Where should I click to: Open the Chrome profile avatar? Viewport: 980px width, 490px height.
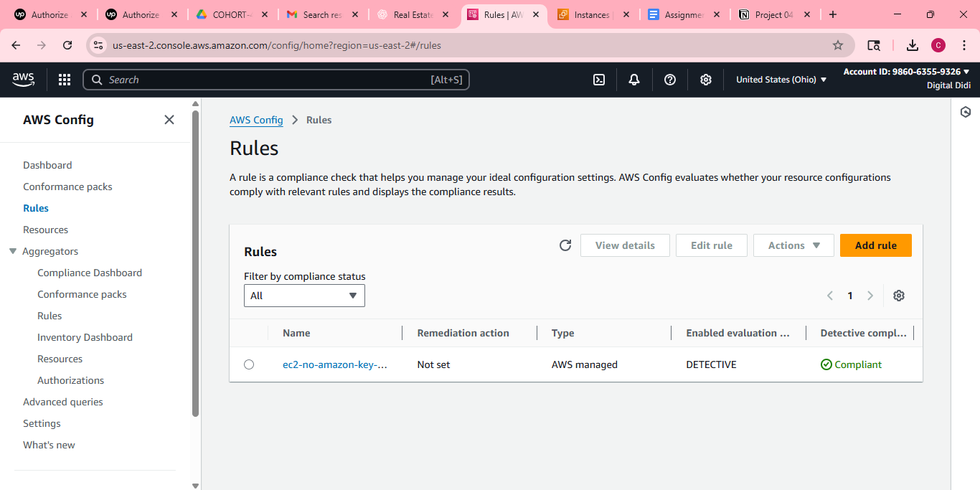(938, 45)
